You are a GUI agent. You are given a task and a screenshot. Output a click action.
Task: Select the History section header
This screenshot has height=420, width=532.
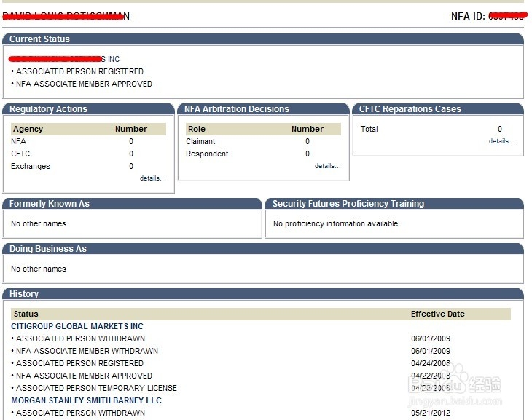click(263, 293)
